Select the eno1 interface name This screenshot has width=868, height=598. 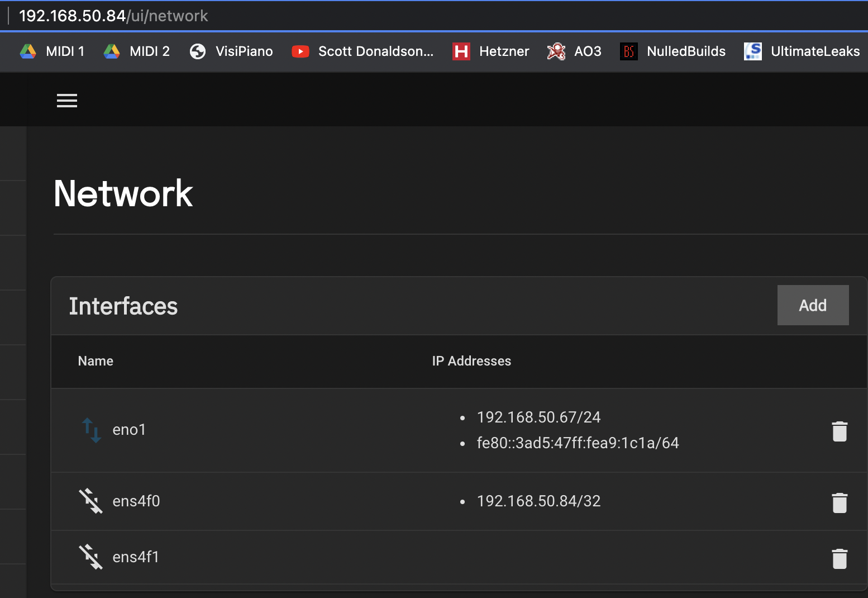click(129, 430)
